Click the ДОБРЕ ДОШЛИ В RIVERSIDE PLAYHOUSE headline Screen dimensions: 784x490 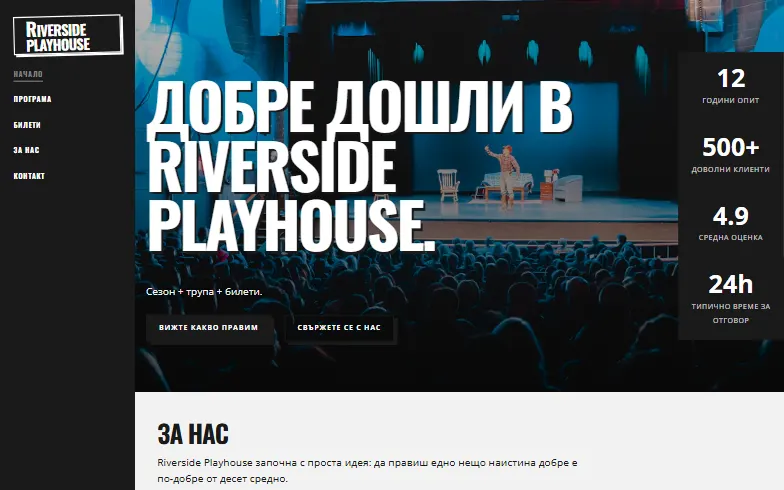pos(360,166)
